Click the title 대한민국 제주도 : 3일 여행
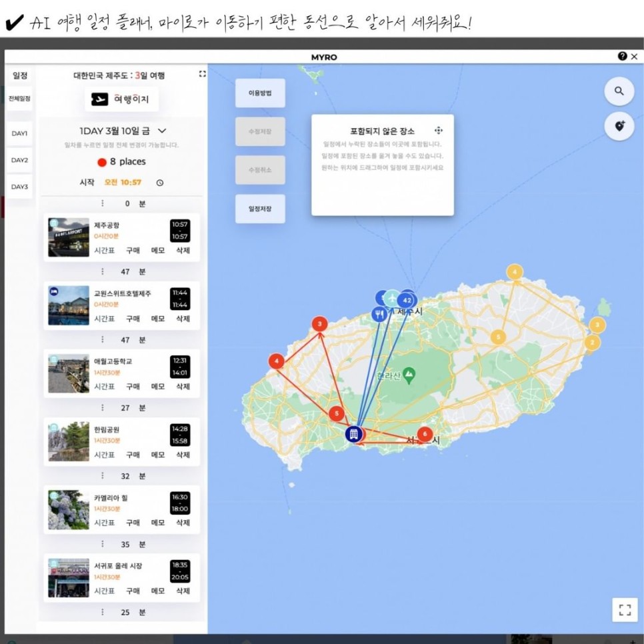 [119, 75]
